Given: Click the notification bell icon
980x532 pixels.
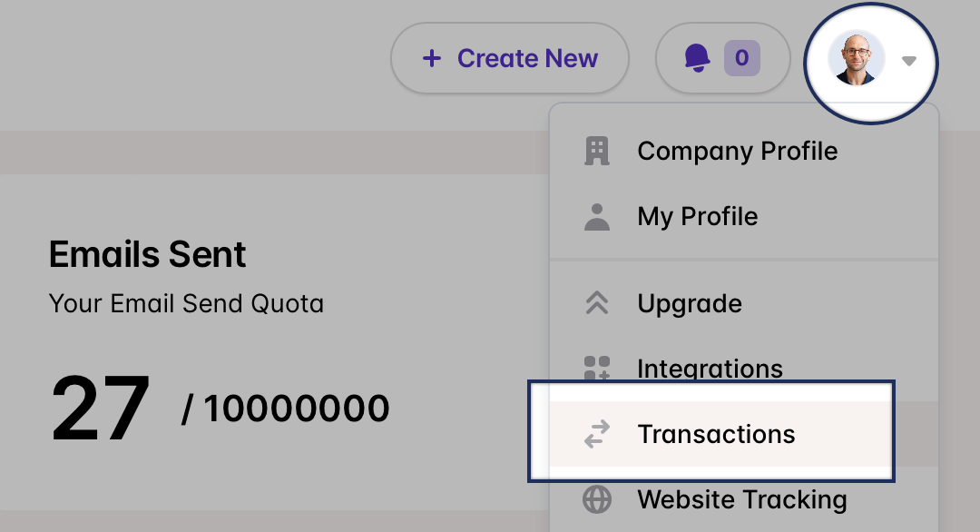Looking at the screenshot, I should [698, 58].
